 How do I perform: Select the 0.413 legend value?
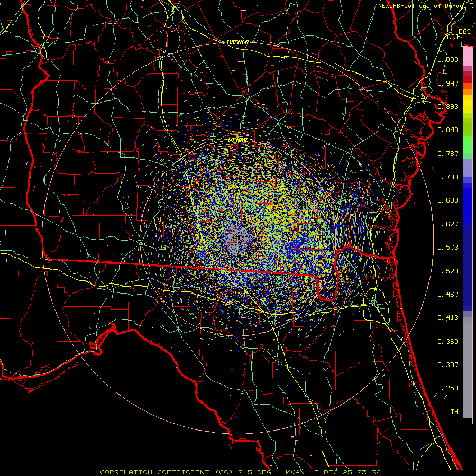448,318
